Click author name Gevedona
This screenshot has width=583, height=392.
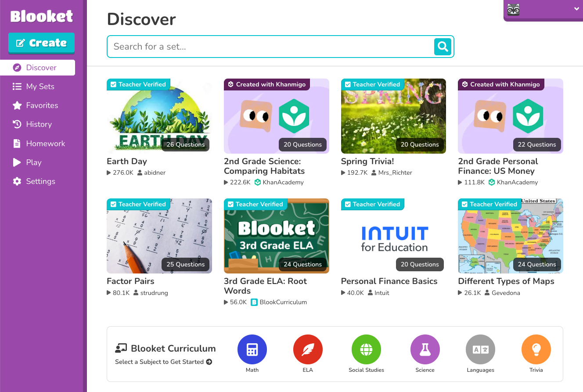506,292
